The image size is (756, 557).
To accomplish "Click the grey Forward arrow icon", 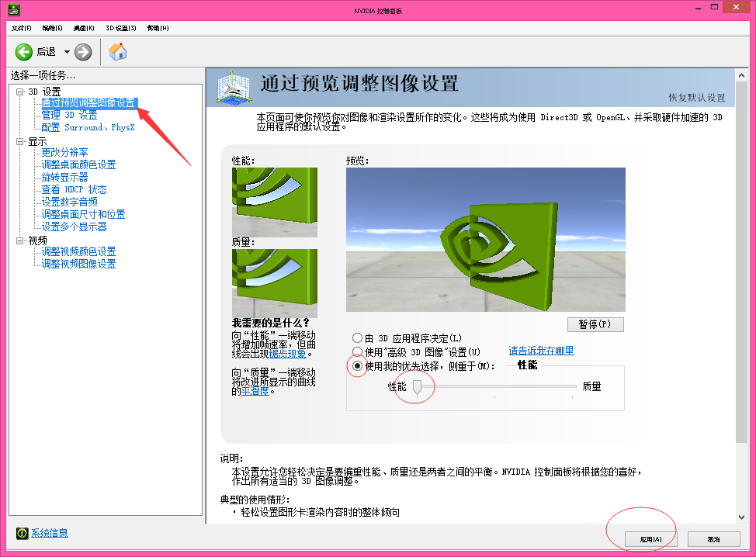I will click(x=83, y=52).
